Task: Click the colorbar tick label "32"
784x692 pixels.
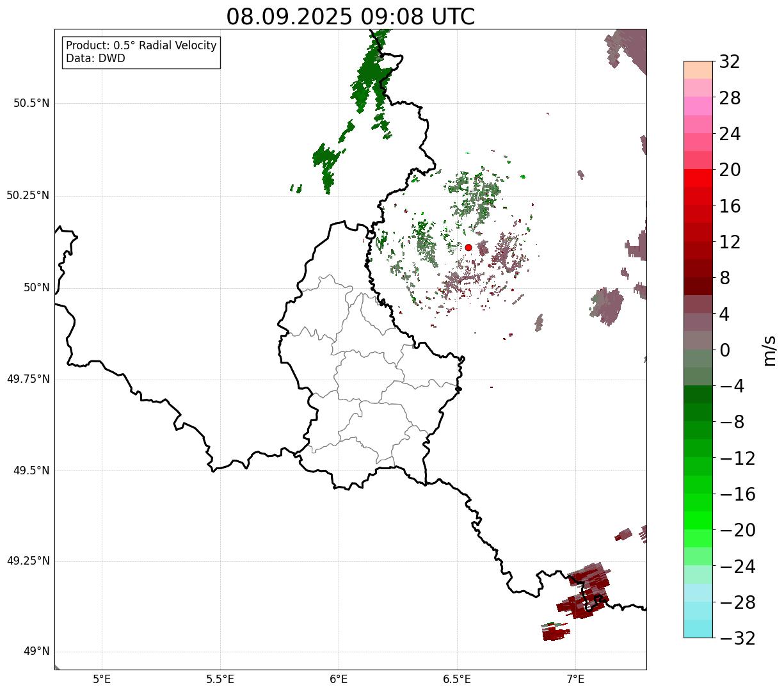Action: point(730,62)
